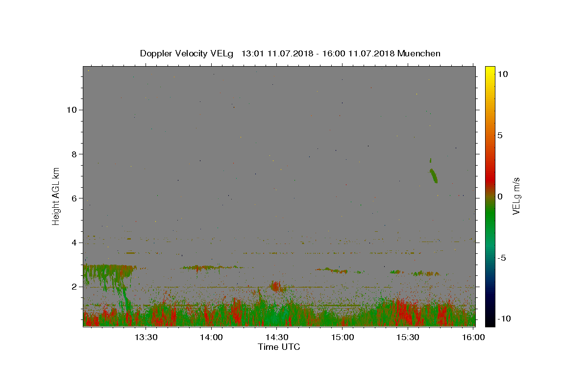Screen dimensions: 588x392
Task: Click the green echo blob near 7 km
Action: point(434,175)
